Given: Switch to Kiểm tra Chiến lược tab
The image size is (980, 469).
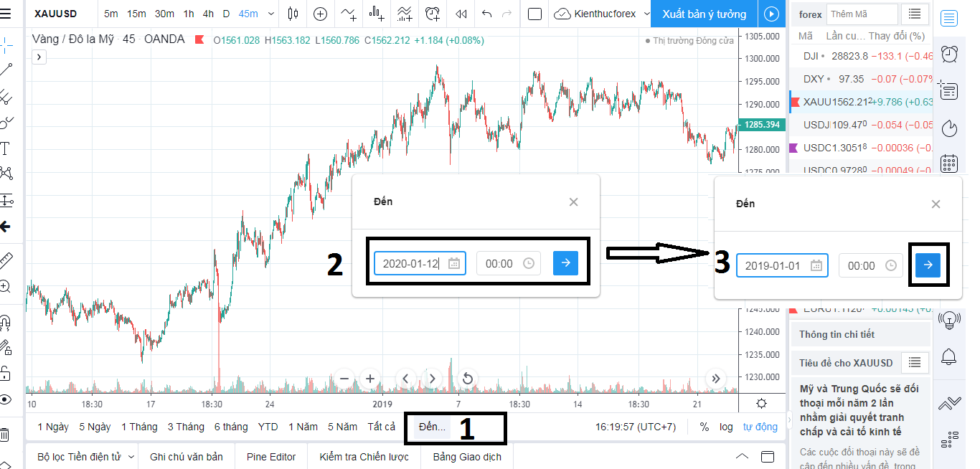Looking at the screenshot, I should 364,457.
